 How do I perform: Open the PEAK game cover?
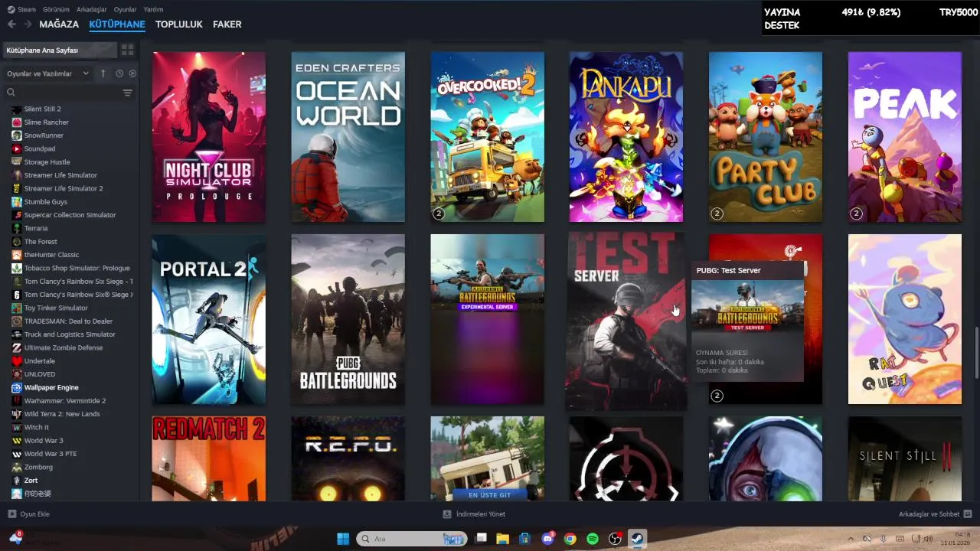[x=905, y=137]
